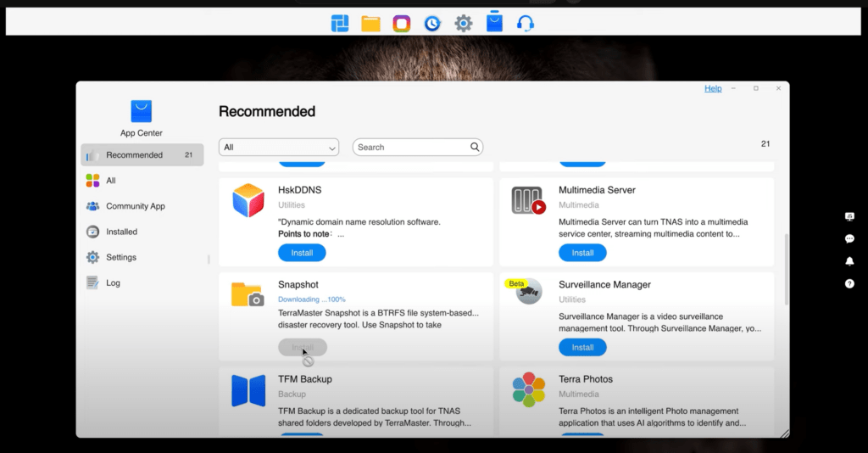
Task: Click the Terra Photos flower icon
Action: click(x=529, y=389)
